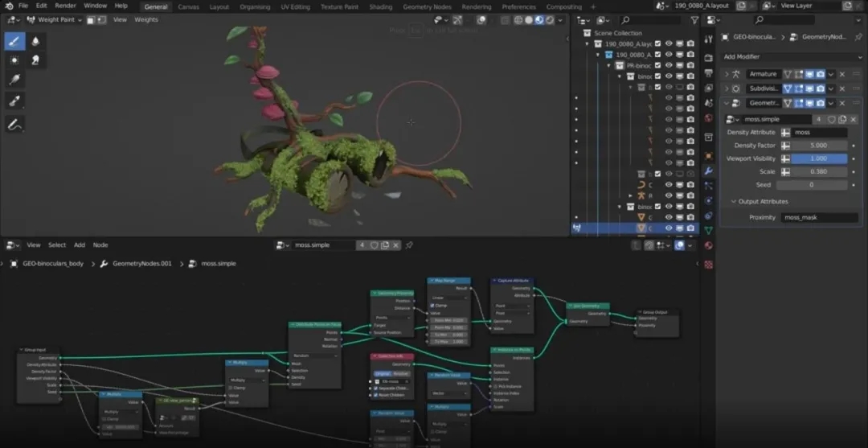Open the Material properties tab icon
Image resolution: width=868 pixels, height=448 pixels.
pyautogui.click(x=709, y=245)
